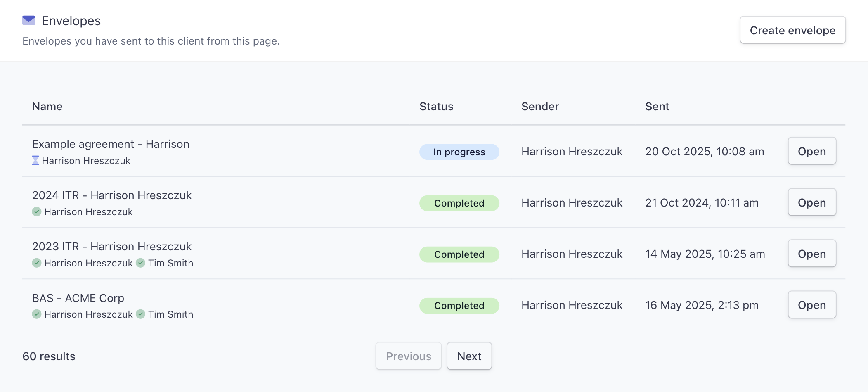Click Harrison's green check under BAS - ACME Corp
868x392 pixels.
37,314
